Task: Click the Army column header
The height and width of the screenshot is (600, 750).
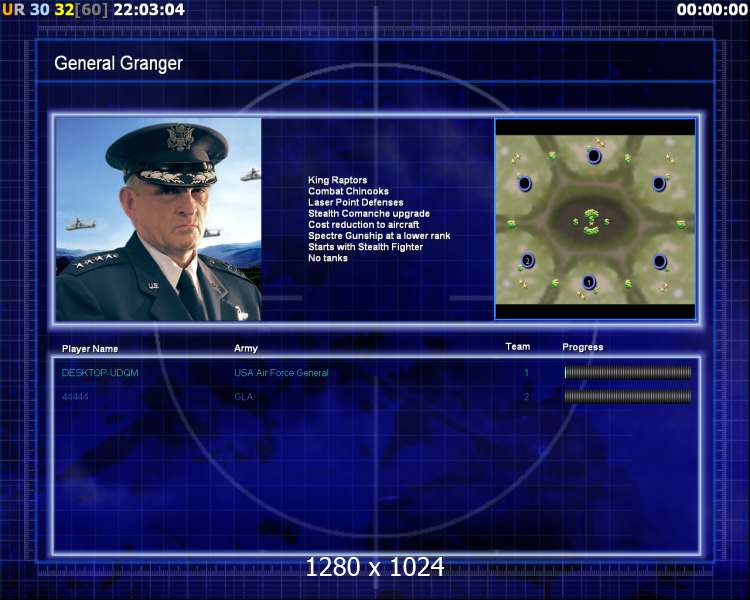Action: (x=246, y=349)
